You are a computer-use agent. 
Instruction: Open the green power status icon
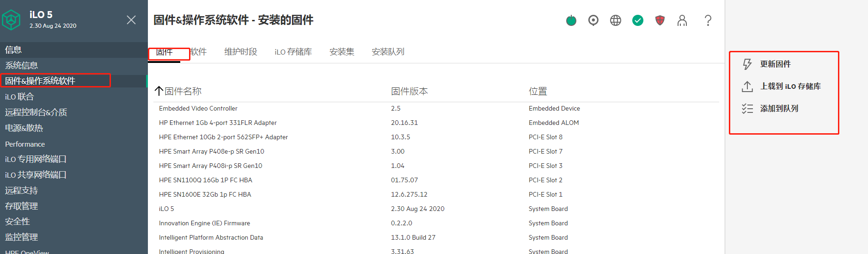pos(571,20)
